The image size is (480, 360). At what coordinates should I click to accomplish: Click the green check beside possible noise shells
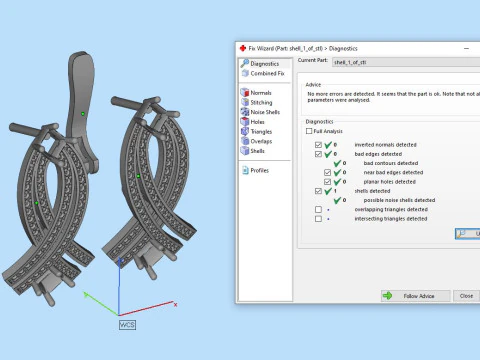tap(337, 200)
